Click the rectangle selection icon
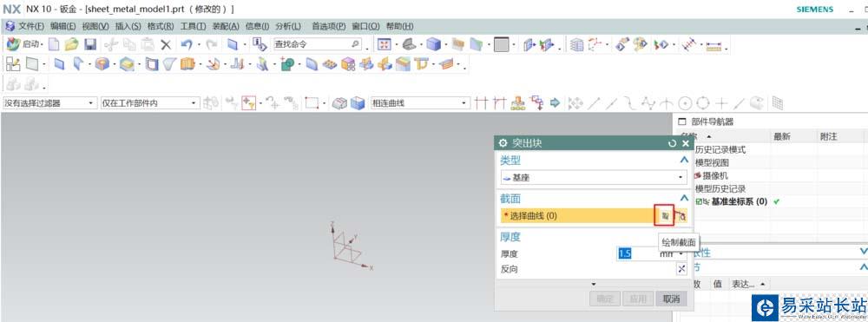This screenshot has width=868, height=322. [313, 103]
